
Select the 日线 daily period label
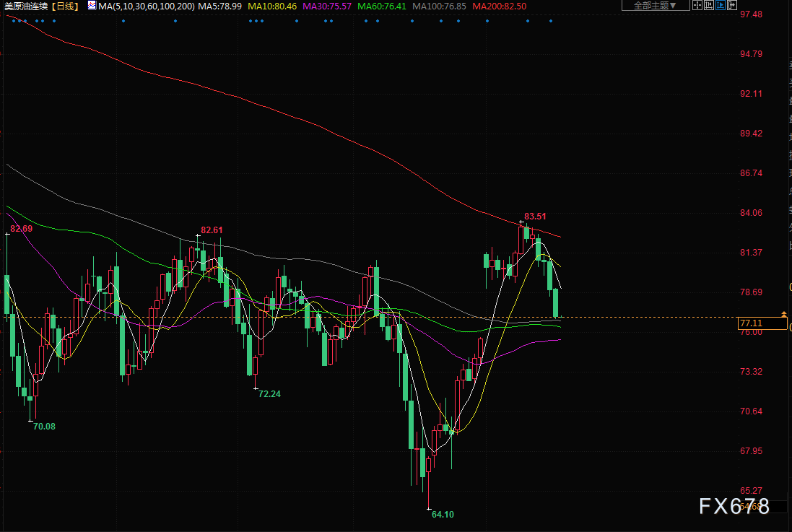(x=65, y=6)
